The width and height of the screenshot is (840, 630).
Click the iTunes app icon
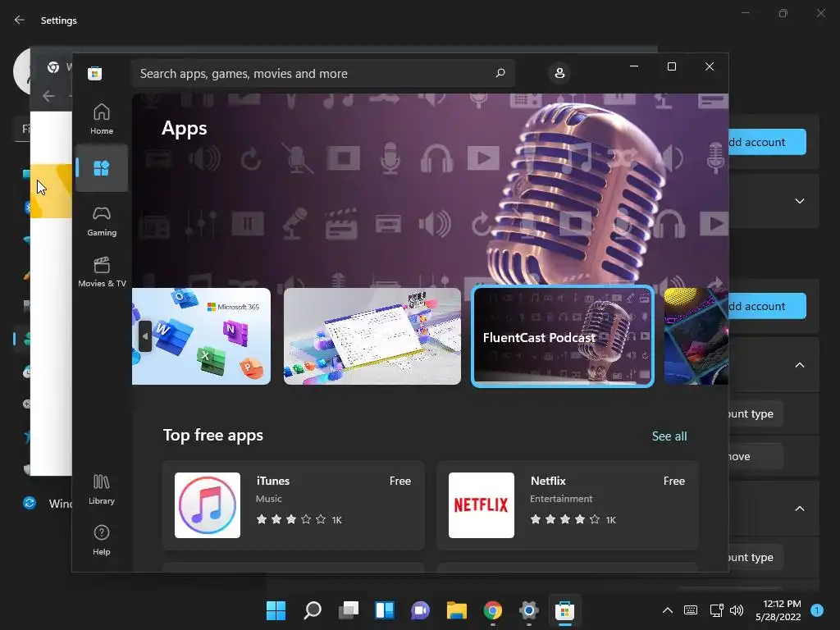tap(208, 505)
